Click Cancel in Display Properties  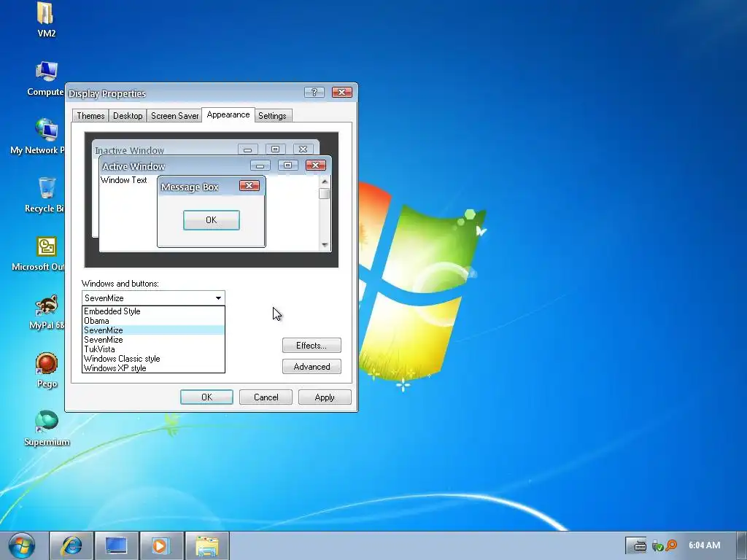pyautogui.click(x=266, y=397)
